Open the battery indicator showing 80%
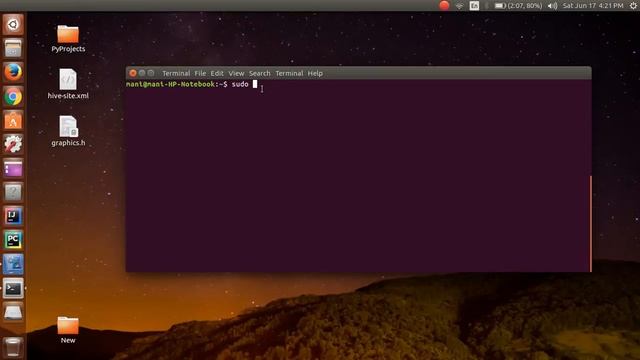This screenshot has height=360, width=640. click(518, 6)
